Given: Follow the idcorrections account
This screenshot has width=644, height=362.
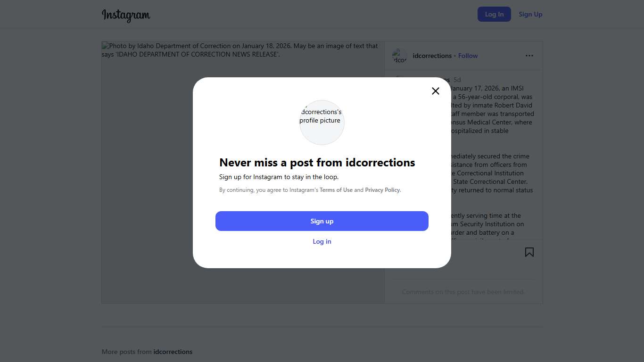Looking at the screenshot, I should tap(468, 56).
